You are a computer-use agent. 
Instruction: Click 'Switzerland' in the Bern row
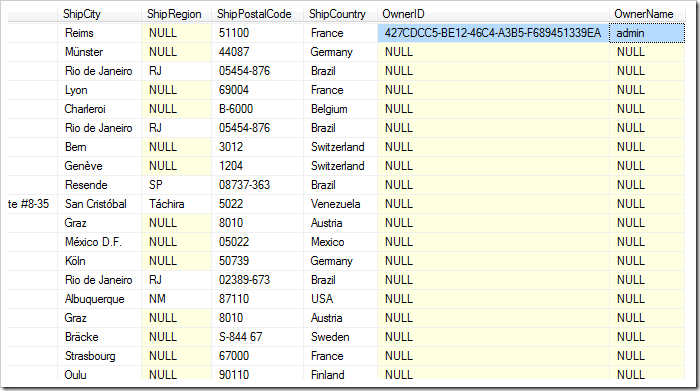pos(341,147)
